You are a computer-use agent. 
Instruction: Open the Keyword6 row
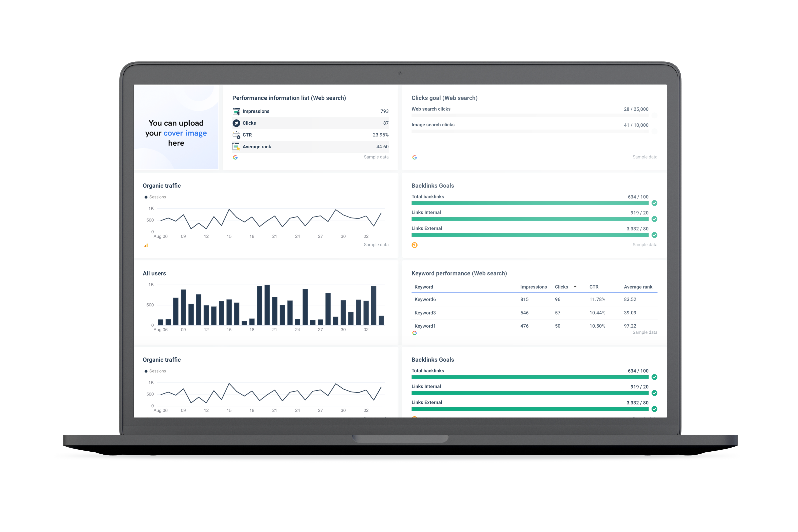[x=425, y=299]
